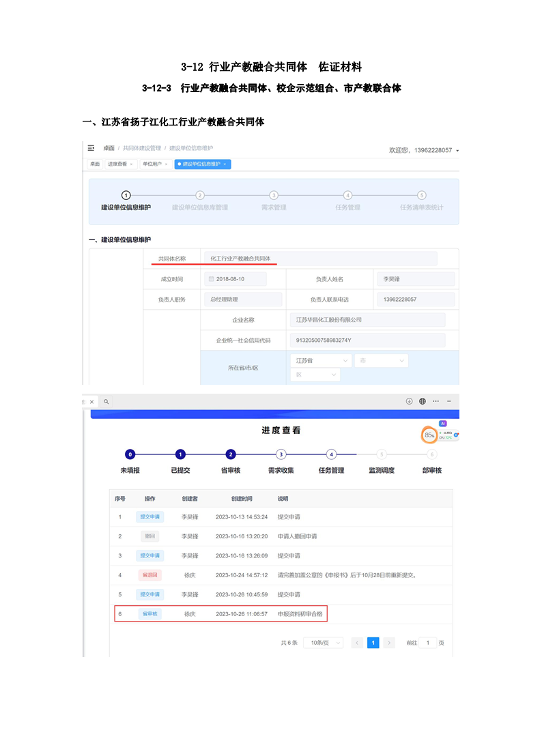Close the 进度查看 tab with its x

131,164
